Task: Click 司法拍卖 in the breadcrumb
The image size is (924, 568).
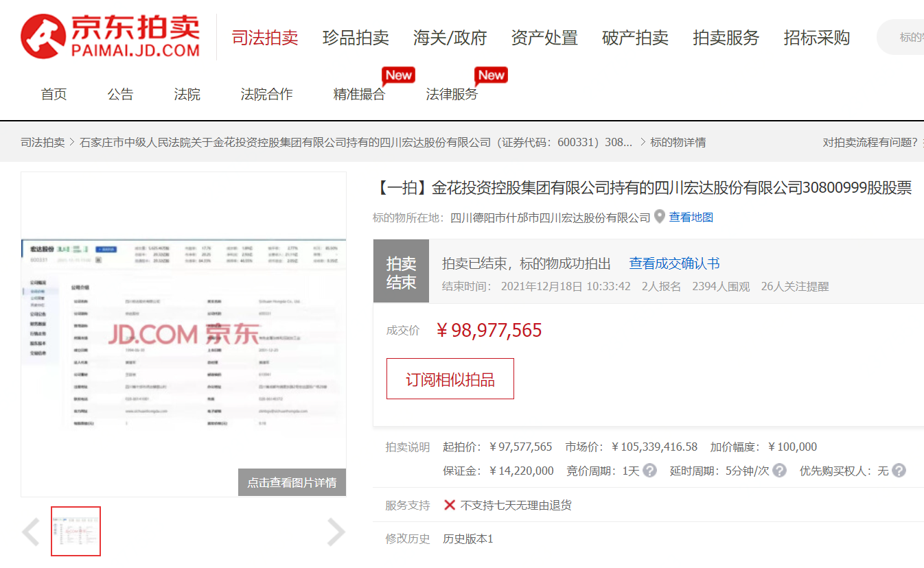Action: 43,142
